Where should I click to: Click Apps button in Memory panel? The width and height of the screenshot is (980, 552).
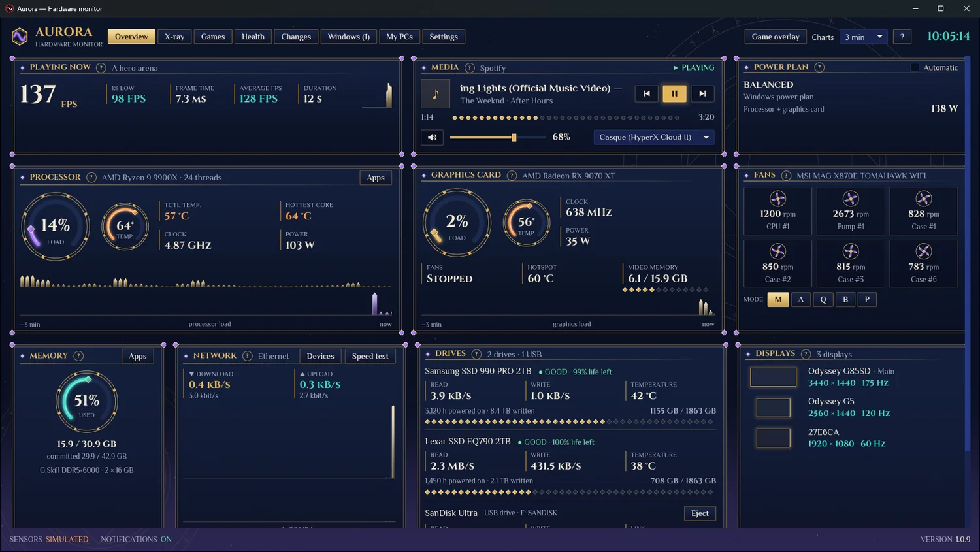pos(138,356)
